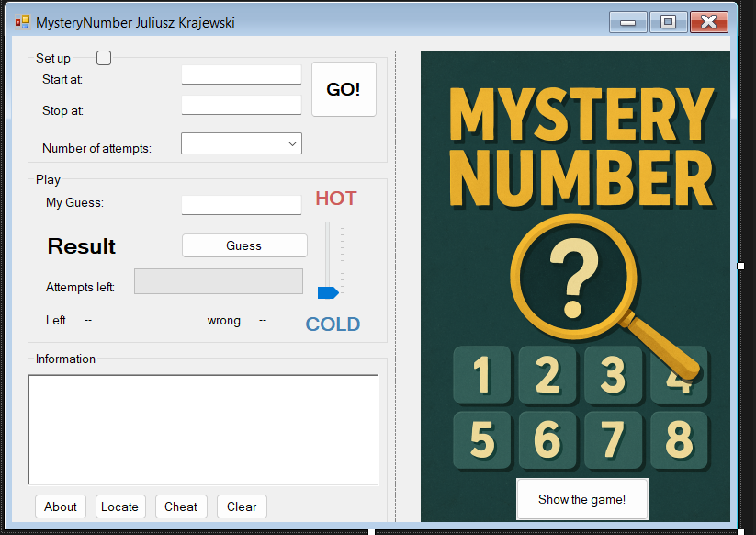Image resolution: width=756 pixels, height=535 pixels.
Task: Open the Number of attempts dropdown
Action: [242, 143]
